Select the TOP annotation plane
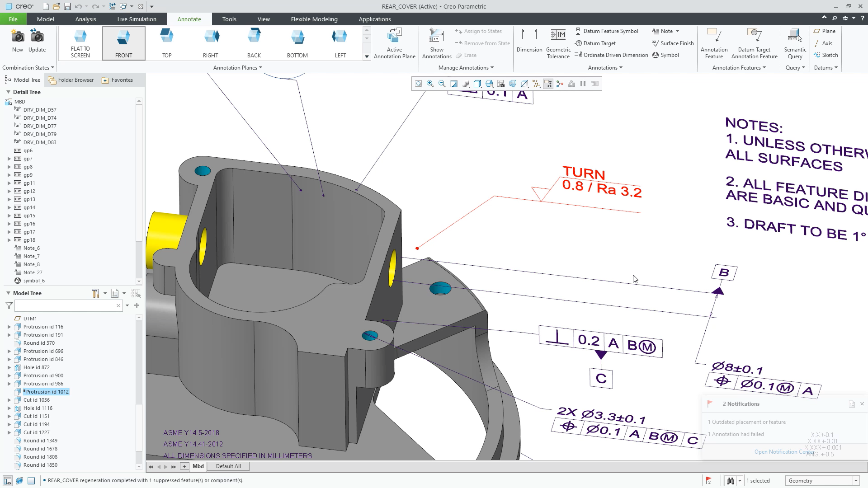868x488 pixels. 167,43
